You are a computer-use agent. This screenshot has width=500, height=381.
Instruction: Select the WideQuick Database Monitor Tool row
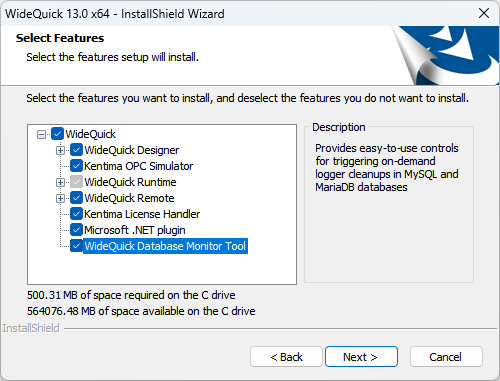[x=165, y=246]
